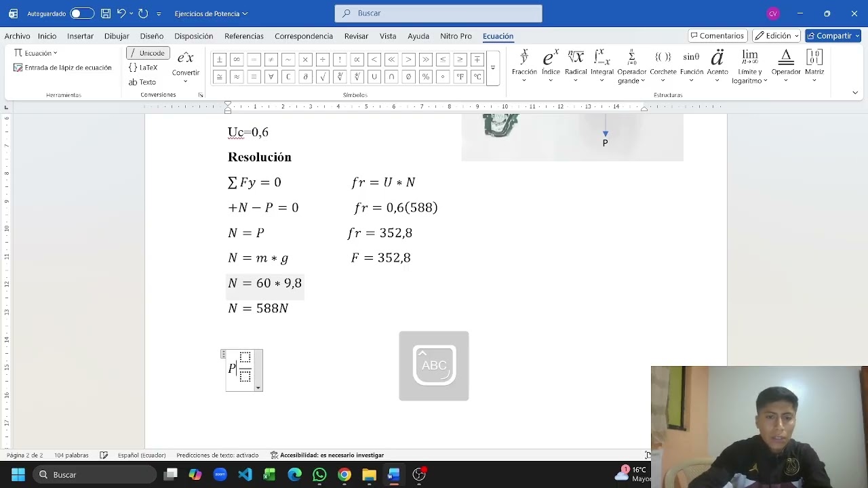This screenshot has width=868, height=488.
Task: Insert the degrees Celsius symbol
Action: [x=477, y=77]
